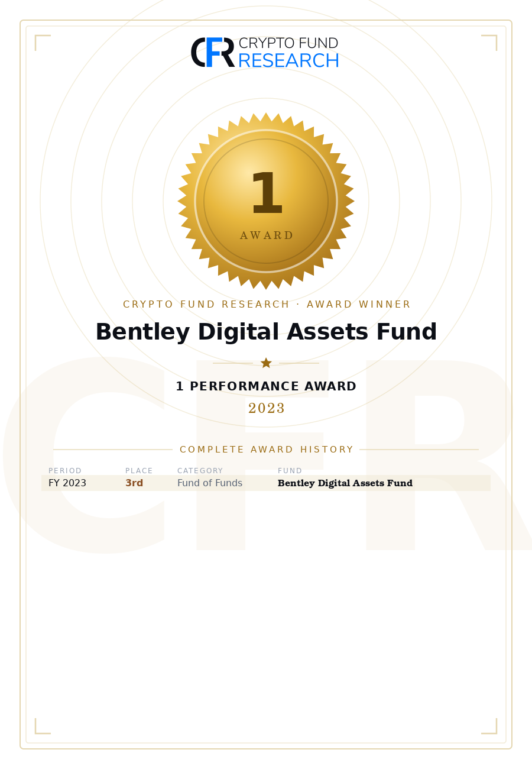Click "Bentley Digital Assets Fund" in the table row

point(345,483)
